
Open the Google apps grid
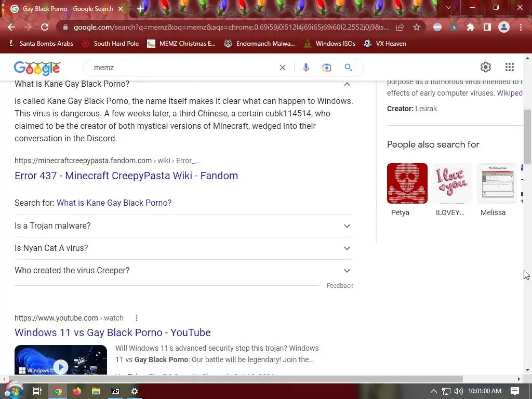510,67
